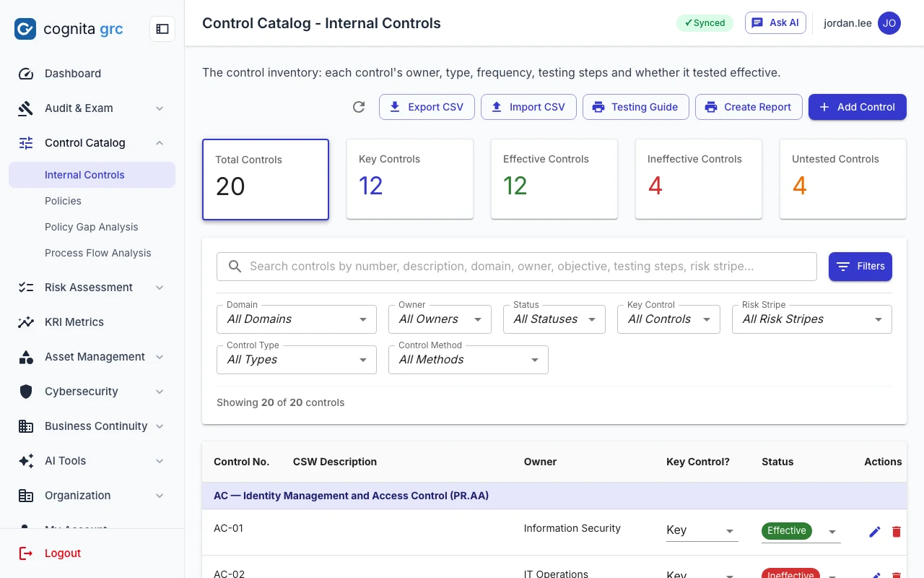Open the Policies menu item
The width and height of the screenshot is (924, 578).
pyautogui.click(x=92, y=201)
